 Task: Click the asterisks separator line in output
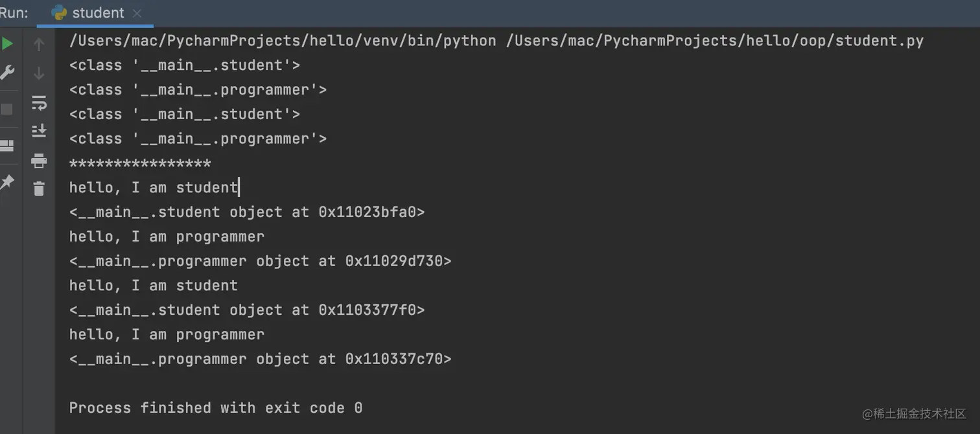140,163
